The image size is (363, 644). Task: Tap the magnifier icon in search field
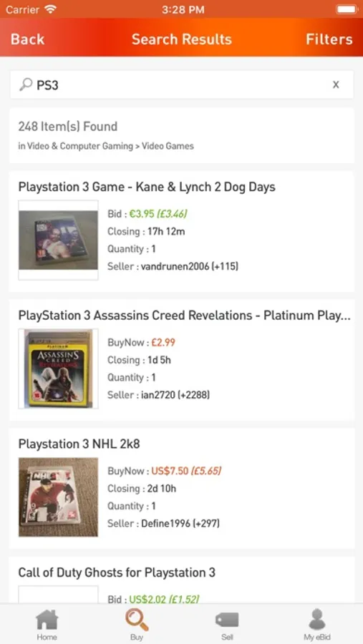pos(26,84)
